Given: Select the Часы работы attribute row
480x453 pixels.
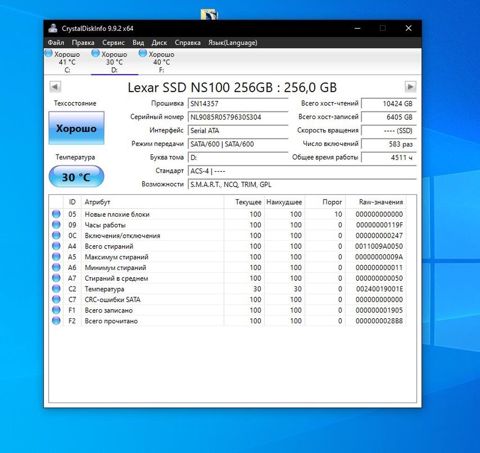Looking at the screenshot, I should point(228,225).
